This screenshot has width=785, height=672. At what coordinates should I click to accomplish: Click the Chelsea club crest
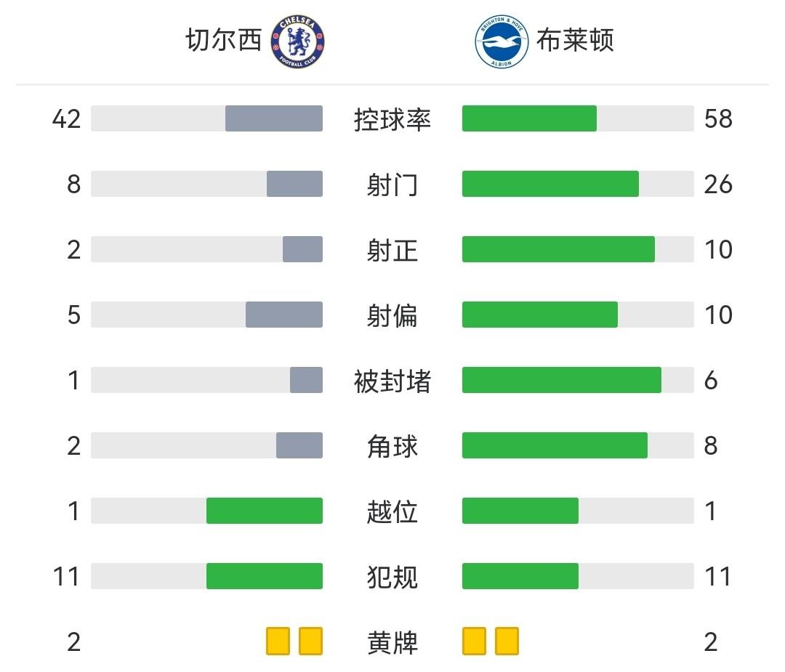click(x=297, y=42)
